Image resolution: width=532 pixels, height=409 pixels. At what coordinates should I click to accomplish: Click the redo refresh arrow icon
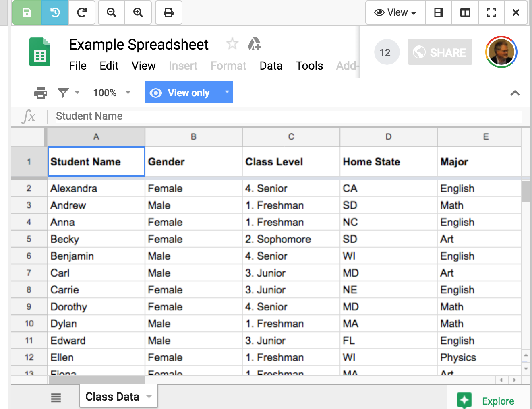pos(82,13)
